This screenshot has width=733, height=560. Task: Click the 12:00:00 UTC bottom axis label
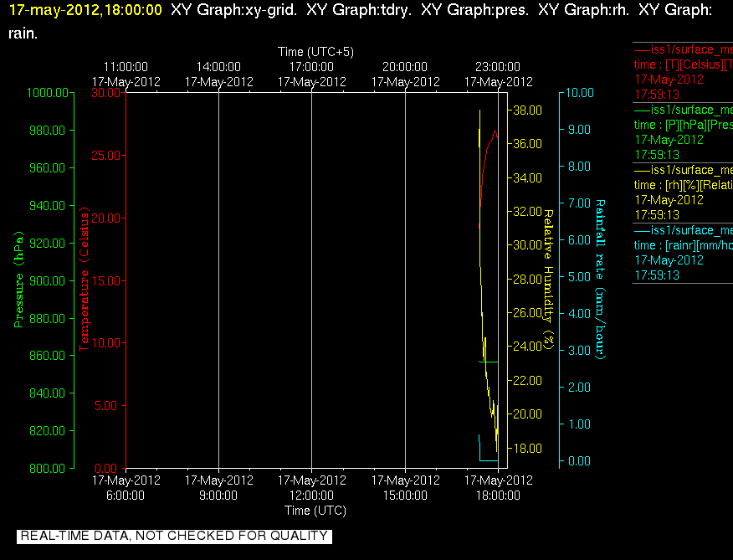(x=312, y=487)
